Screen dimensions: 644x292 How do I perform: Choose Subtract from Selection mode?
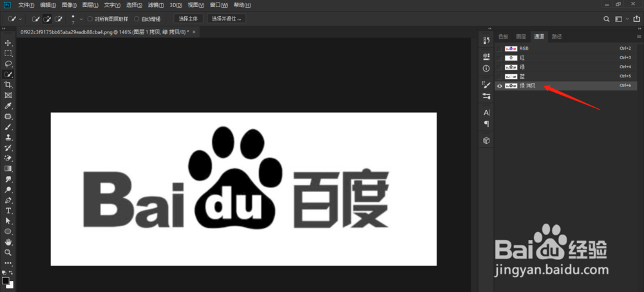point(59,19)
